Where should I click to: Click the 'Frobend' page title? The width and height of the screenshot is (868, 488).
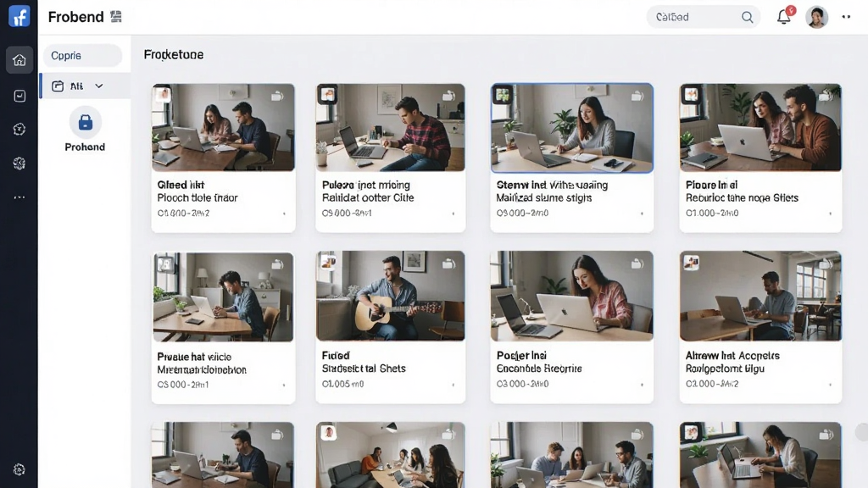click(75, 17)
